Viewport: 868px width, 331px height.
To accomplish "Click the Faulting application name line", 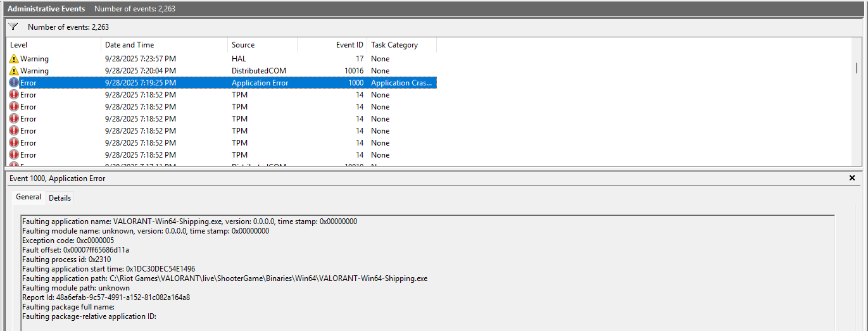I will [189, 222].
